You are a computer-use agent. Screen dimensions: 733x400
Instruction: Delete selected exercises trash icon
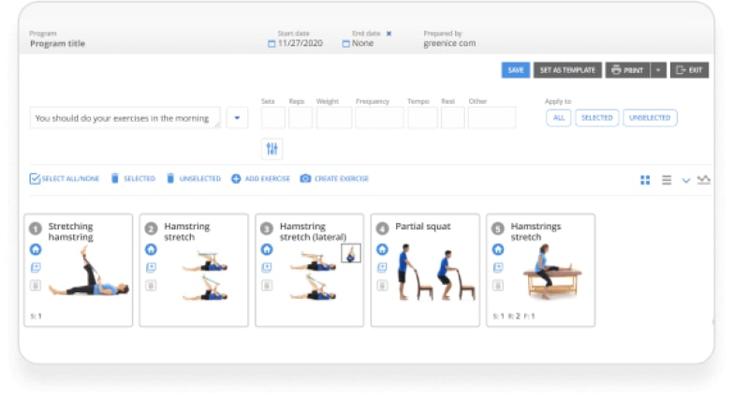tap(115, 179)
